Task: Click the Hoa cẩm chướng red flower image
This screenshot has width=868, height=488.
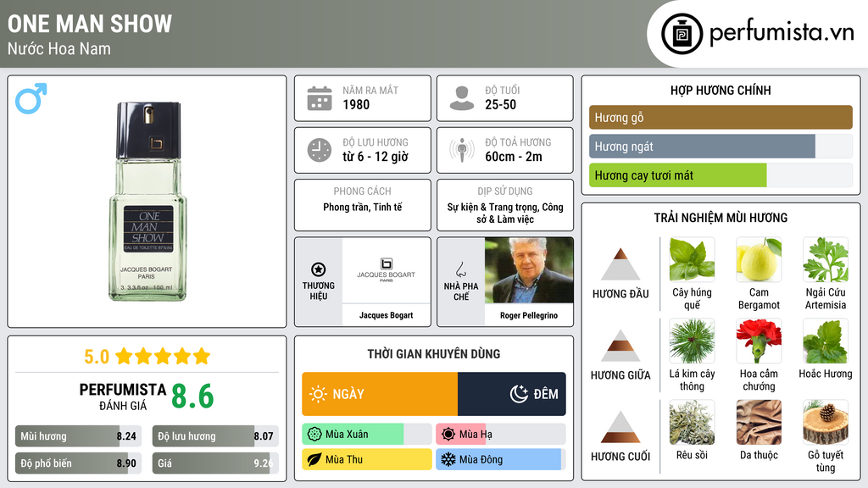Action: click(759, 341)
